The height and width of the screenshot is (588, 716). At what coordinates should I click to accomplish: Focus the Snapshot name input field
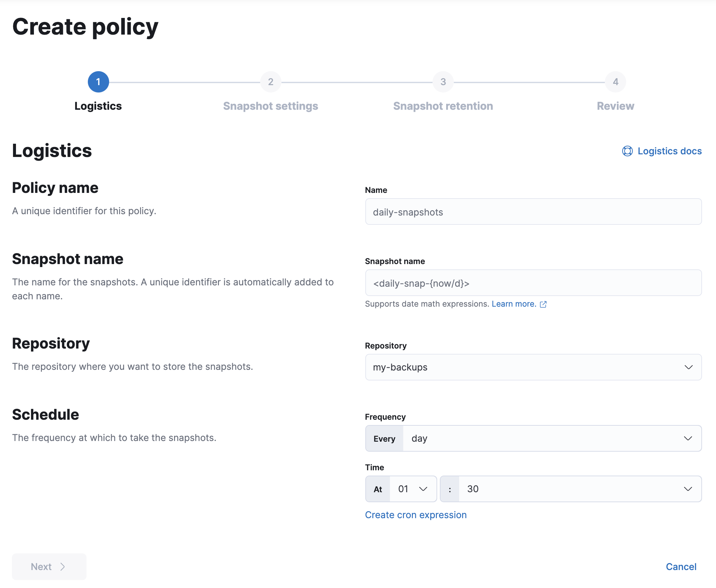tap(533, 283)
